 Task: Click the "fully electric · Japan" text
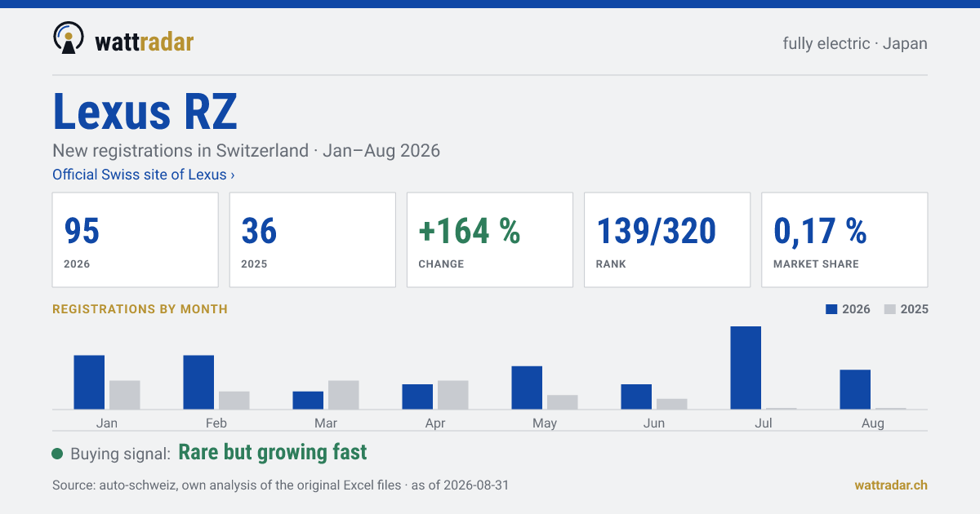(x=855, y=43)
